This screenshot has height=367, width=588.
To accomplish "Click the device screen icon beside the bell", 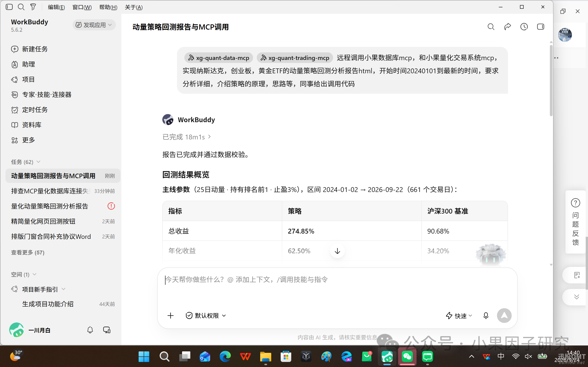I will [107, 330].
